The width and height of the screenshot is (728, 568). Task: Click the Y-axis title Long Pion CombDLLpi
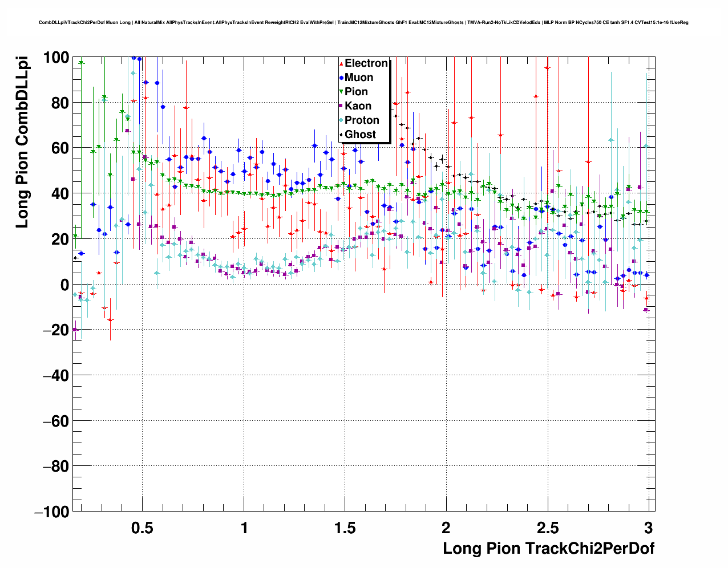click(22, 144)
